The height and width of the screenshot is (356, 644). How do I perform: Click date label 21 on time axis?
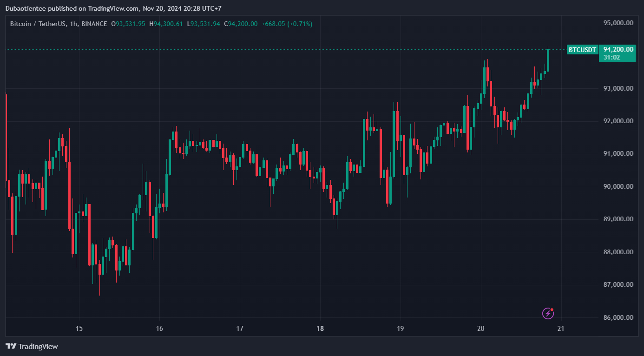(x=560, y=329)
